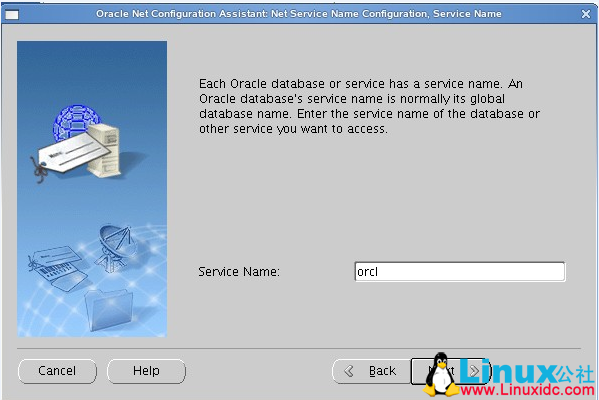Open the Help button

[x=146, y=371]
